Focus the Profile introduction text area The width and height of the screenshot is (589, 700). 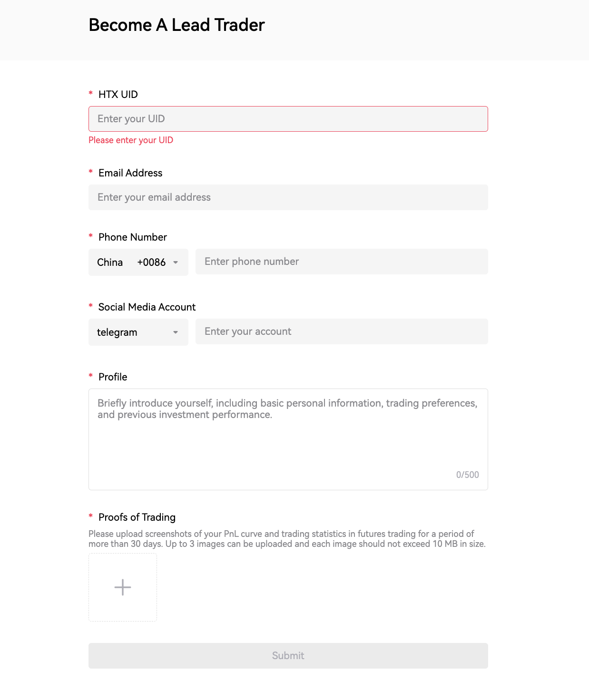click(288, 439)
